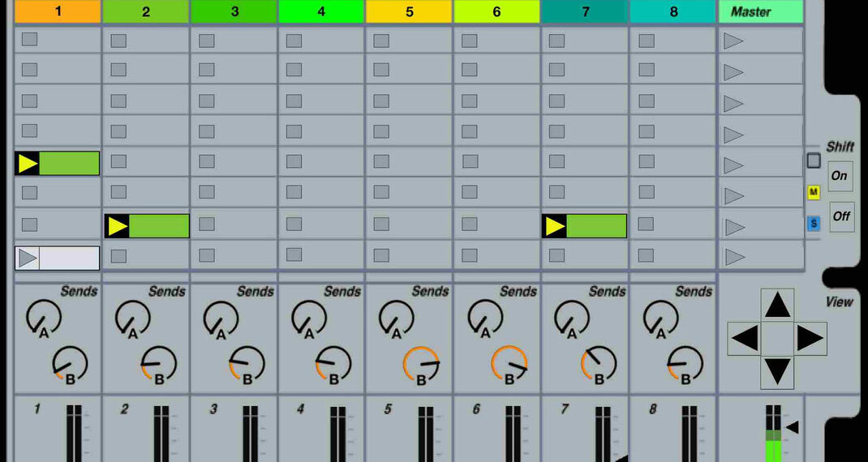This screenshot has width=868, height=462.
Task: Move view down with the down arrow
Action: 777,372
